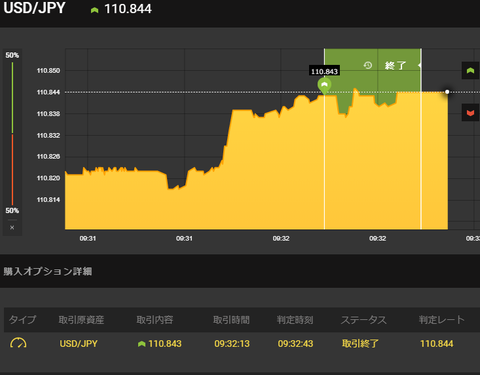Viewport: 480px width, 375px height.
Task: Click the amount 110.843 in 取引内容 cell
Action: [165, 344]
